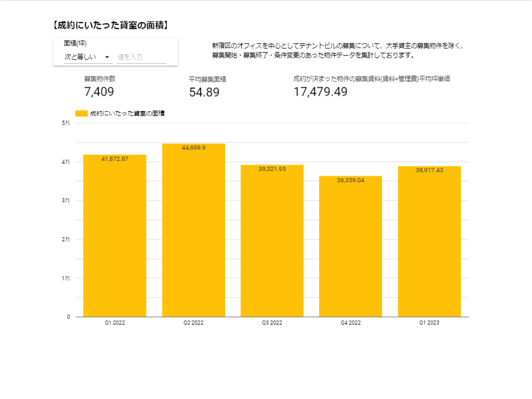Select the Q3 2022 bar
This screenshot has height=399, width=532.
coord(272,241)
